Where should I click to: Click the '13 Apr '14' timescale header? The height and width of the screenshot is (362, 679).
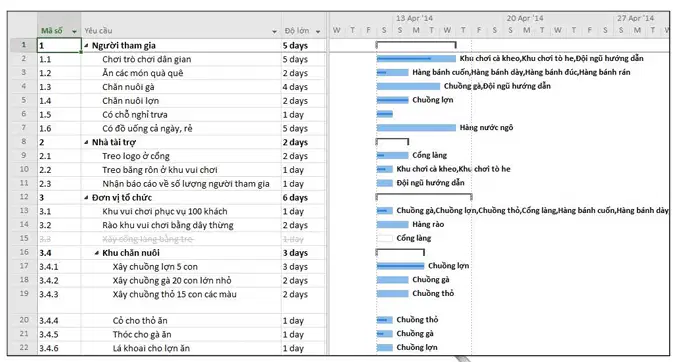click(414, 18)
